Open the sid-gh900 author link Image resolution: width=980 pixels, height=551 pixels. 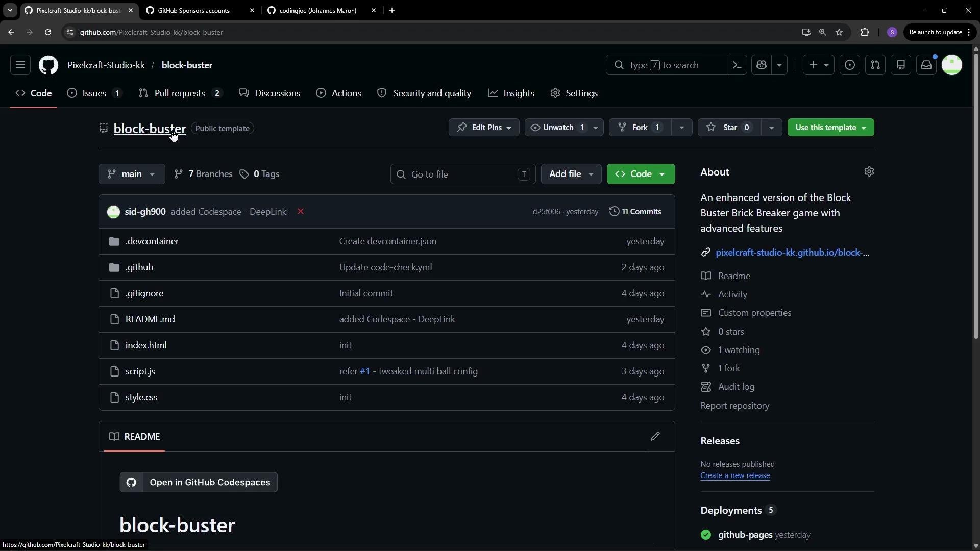click(145, 212)
